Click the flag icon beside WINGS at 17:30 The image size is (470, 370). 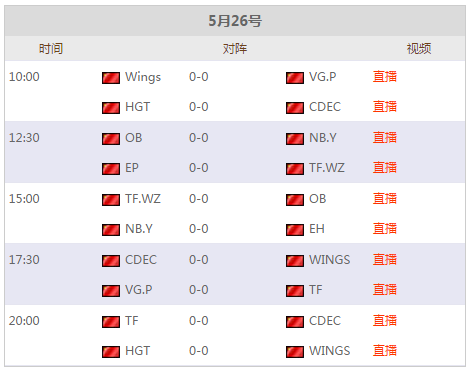(295, 261)
